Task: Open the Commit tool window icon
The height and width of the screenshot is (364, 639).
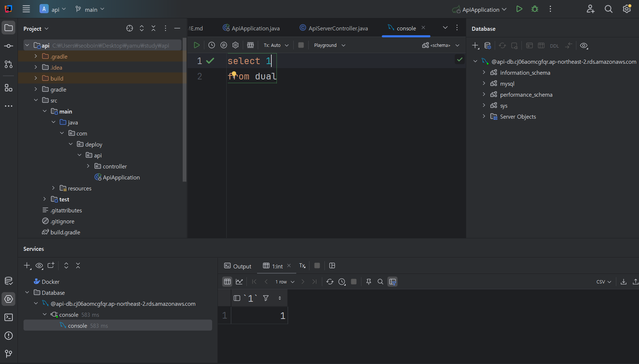Action: [x=8, y=46]
